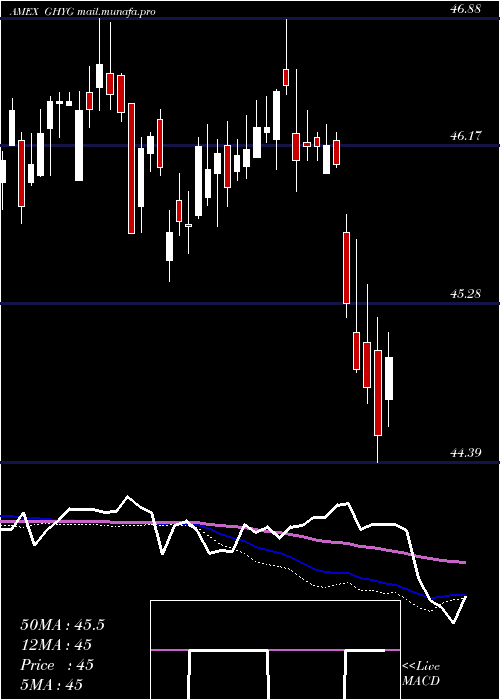Click the last white candlestick on the right

[389, 378]
